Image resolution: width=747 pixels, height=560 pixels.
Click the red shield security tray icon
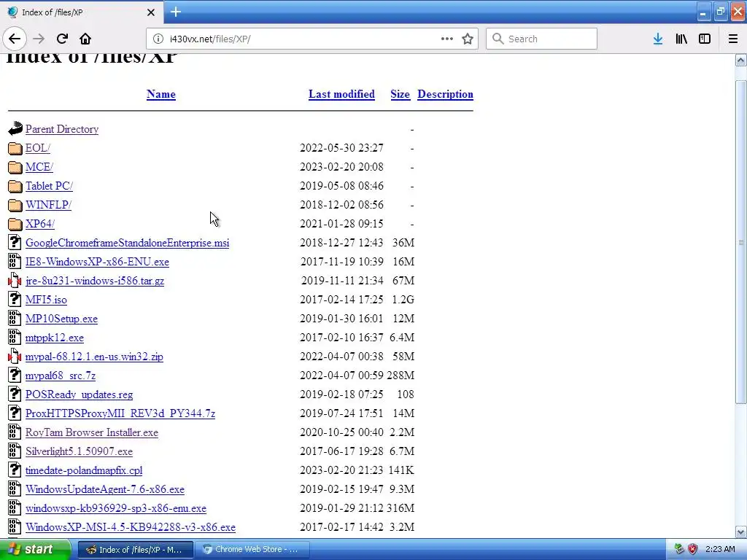692,549
